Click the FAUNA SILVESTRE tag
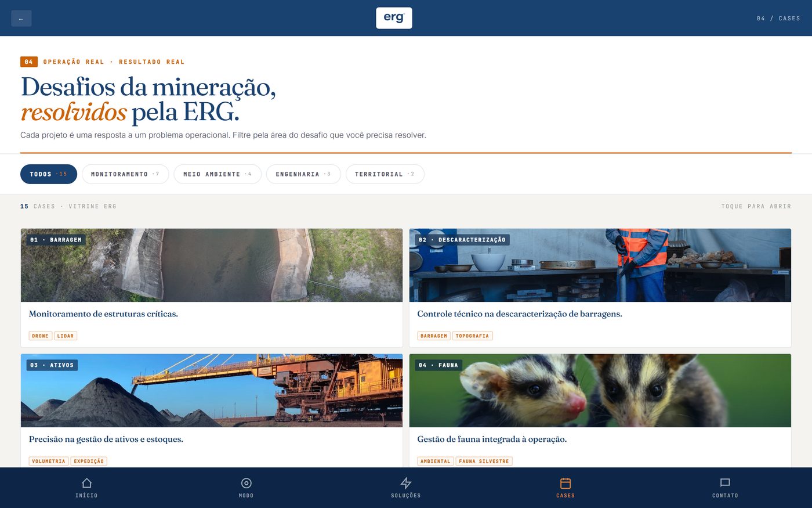Screen dimensions: 812x508 (484, 462)
